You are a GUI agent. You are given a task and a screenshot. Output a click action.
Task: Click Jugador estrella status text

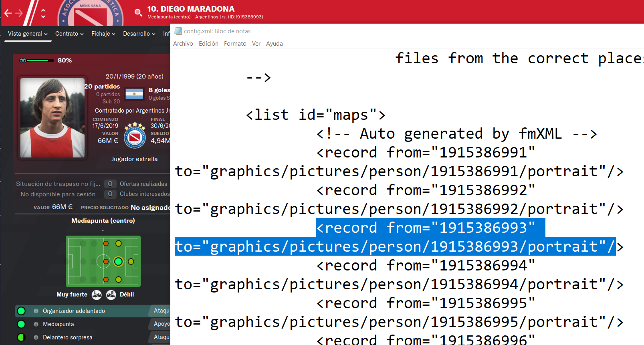pyautogui.click(x=135, y=159)
